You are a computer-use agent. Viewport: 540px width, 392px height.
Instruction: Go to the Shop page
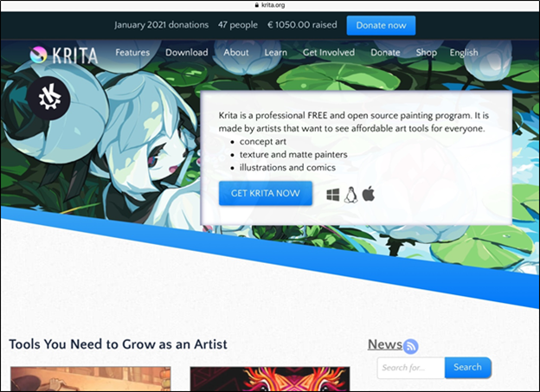[427, 53]
